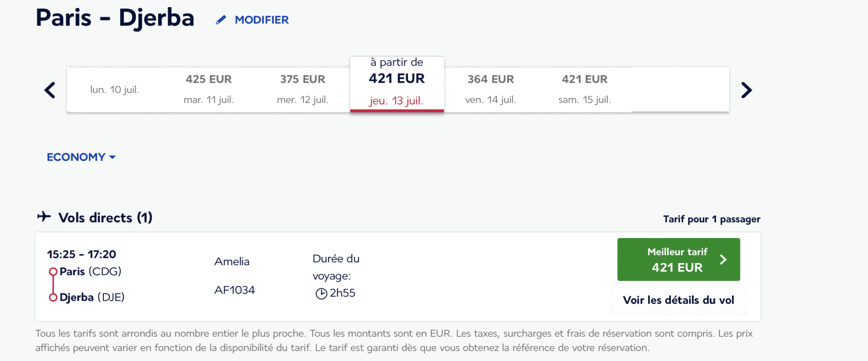Select the lun. 10 juil. date tab

pos(114,90)
